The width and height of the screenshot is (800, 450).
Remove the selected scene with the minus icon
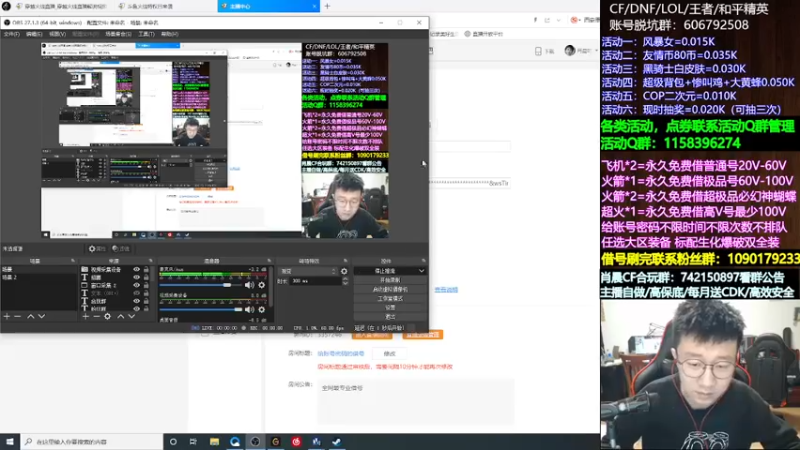17,316
